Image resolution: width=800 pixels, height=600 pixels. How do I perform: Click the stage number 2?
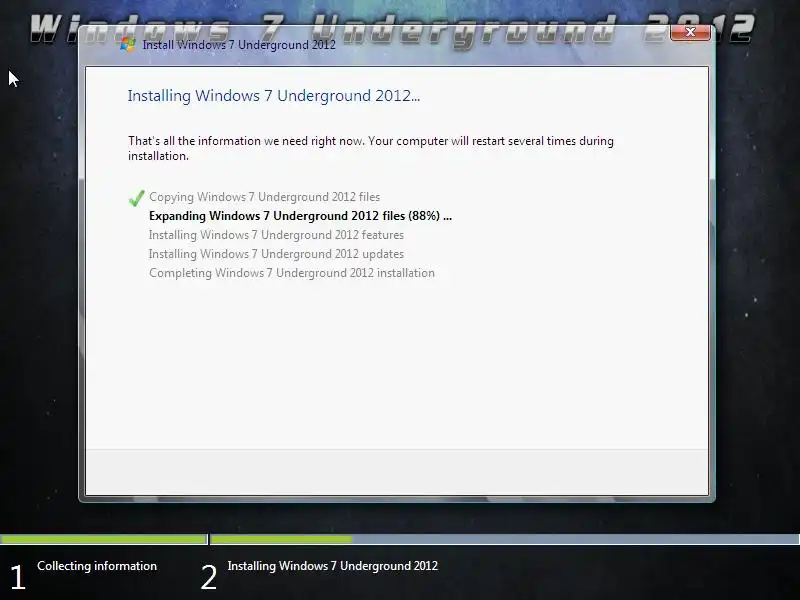(209, 577)
